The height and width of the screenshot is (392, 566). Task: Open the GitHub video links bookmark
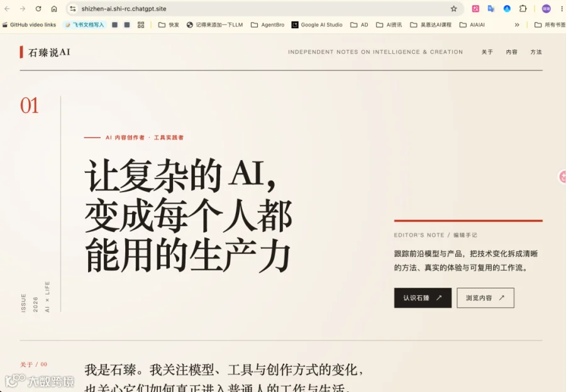(x=29, y=25)
